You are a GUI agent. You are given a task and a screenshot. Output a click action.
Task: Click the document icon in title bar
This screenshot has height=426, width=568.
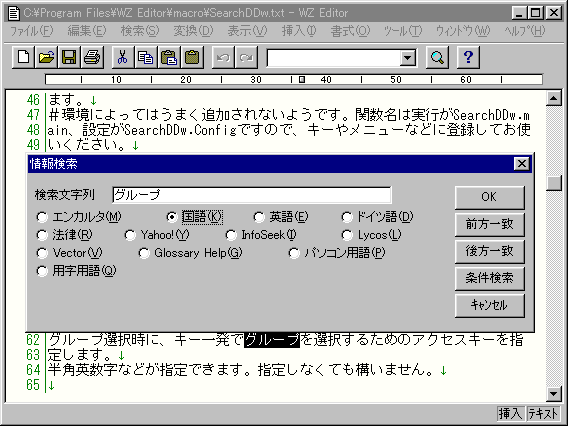click(14, 13)
